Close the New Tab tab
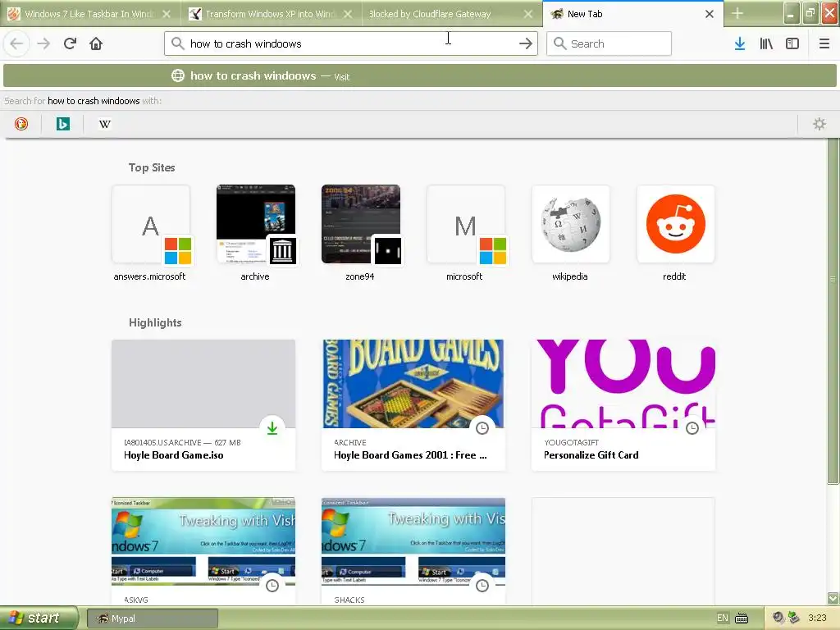 710,14
